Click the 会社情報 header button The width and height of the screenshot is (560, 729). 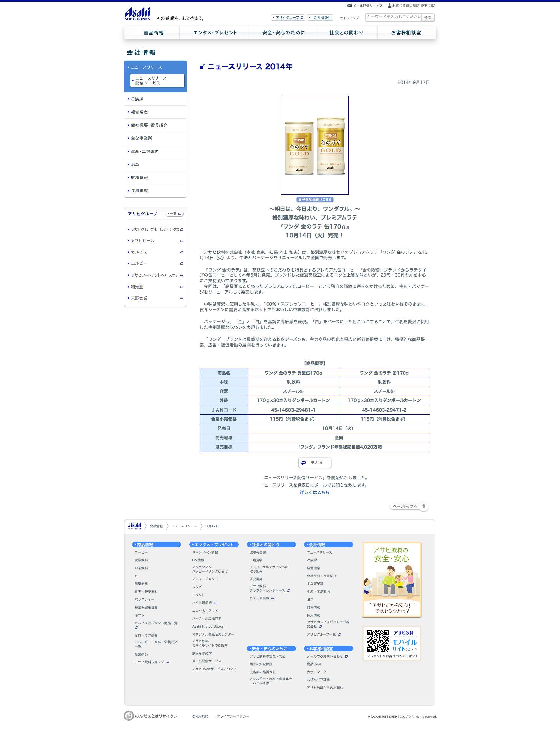pyautogui.click(x=320, y=18)
